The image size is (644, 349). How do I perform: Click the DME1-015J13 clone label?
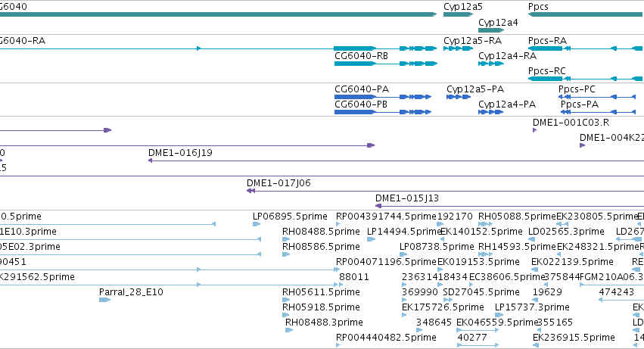click(x=407, y=198)
